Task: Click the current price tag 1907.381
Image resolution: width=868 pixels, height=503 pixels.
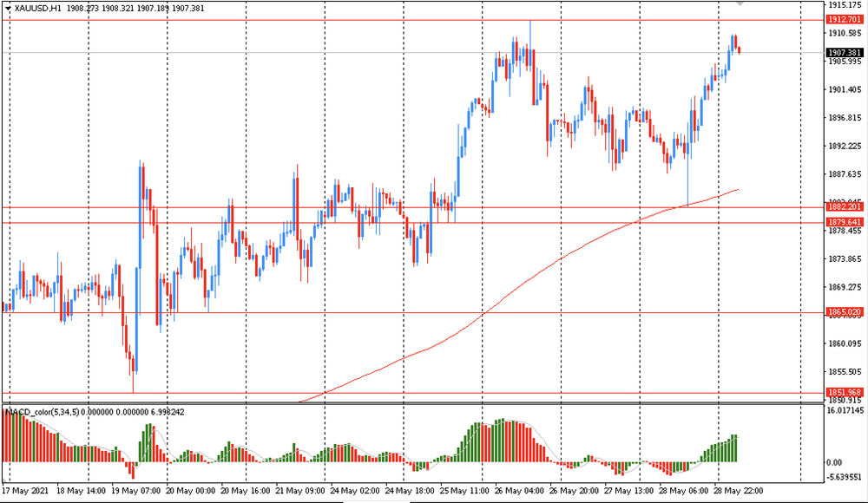Action: click(x=845, y=53)
